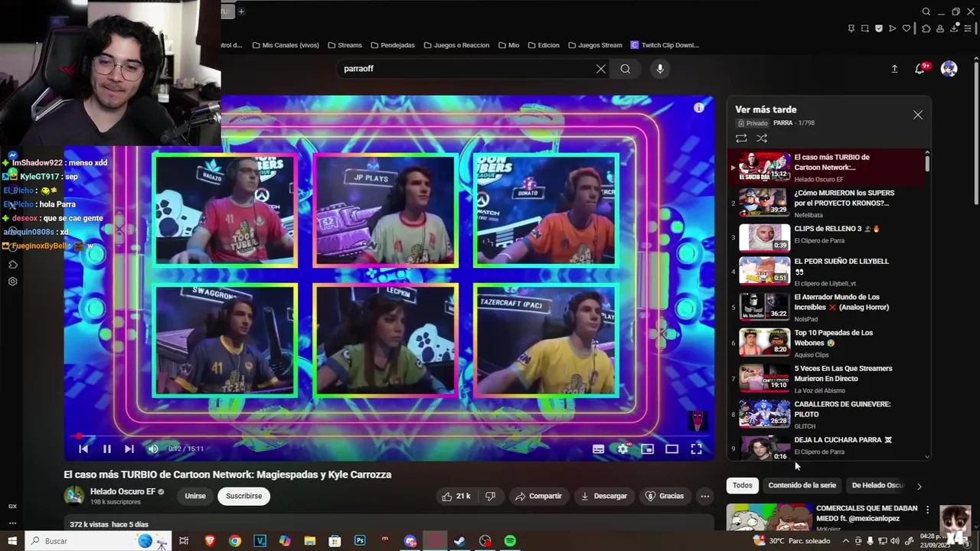Image resolution: width=980 pixels, height=551 pixels.
Task: Select 'Top 10 Papeadas de Los Webones'
Action: [x=826, y=343]
